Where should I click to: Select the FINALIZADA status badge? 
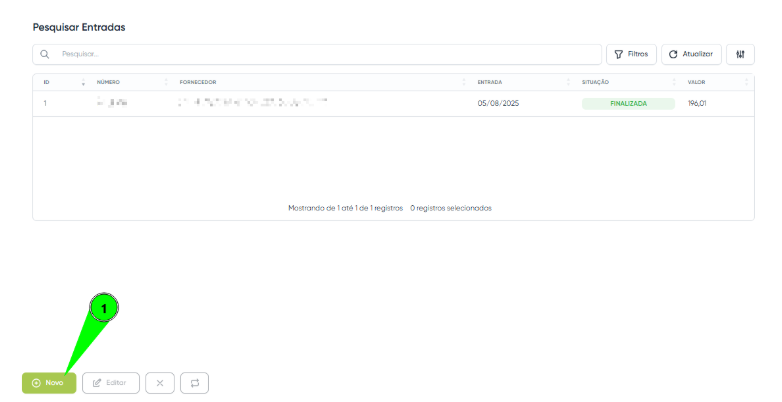coord(628,103)
